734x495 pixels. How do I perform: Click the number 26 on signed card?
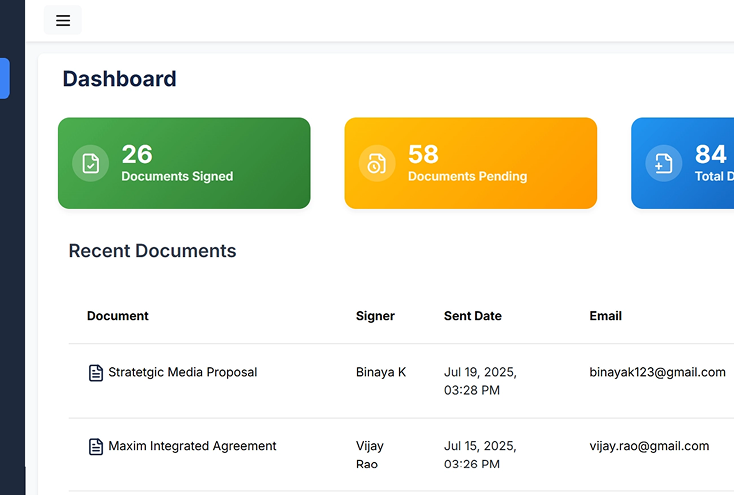coord(137,154)
